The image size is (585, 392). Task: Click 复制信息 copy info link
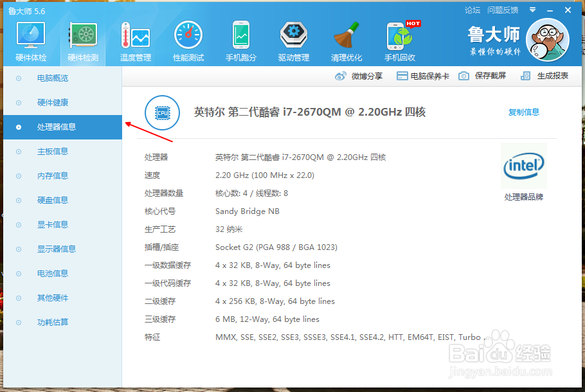(524, 112)
